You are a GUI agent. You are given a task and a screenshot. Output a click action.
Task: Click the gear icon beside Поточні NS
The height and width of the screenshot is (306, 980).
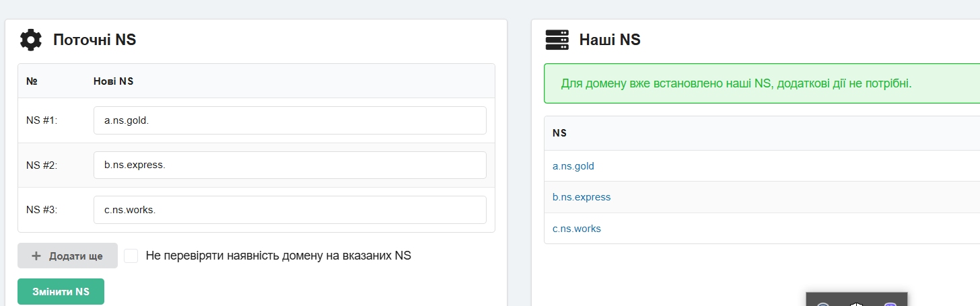31,40
